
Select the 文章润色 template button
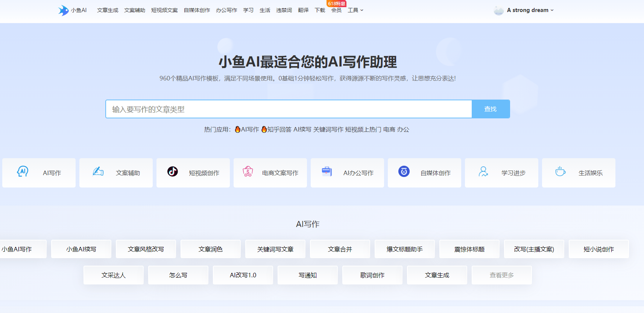click(x=211, y=249)
